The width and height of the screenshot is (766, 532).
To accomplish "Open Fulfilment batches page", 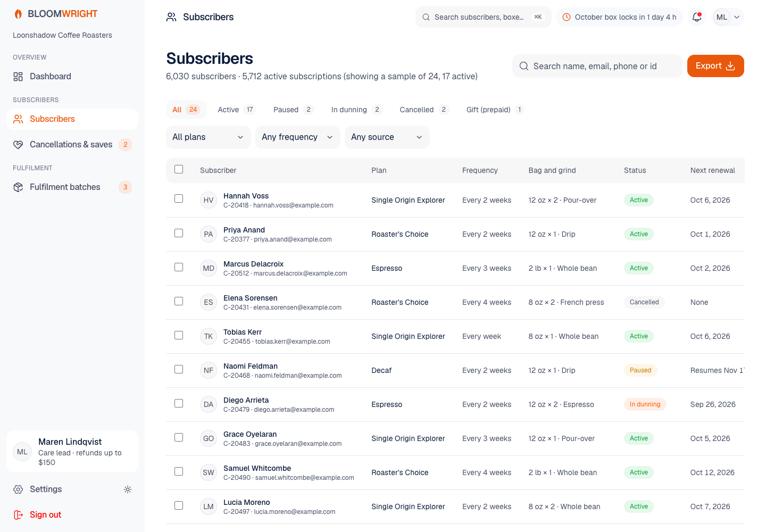I will 72,187.
